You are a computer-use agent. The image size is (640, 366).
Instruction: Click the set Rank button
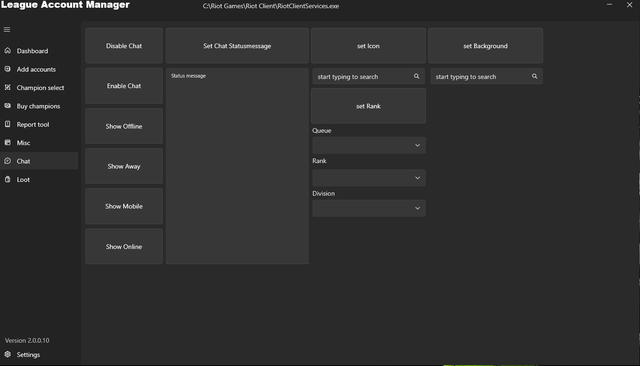[x=368, y=106]
